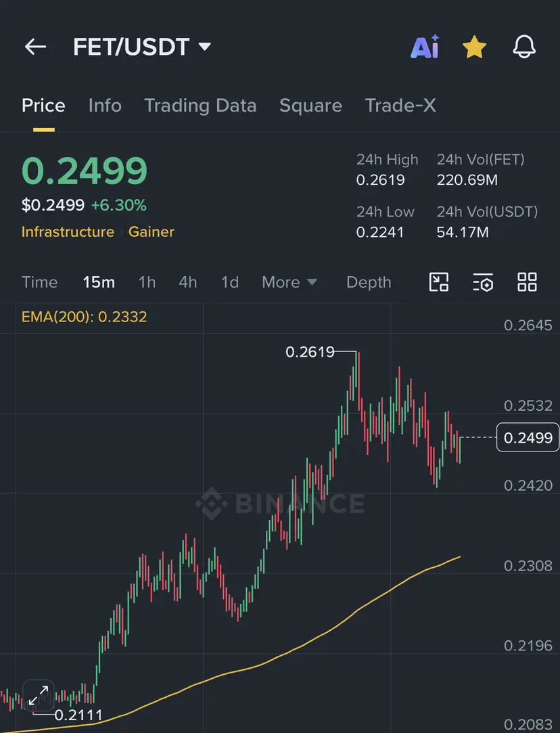Switch to the Info tab
Image resolution: width=560 pixels, height=733 pixels.
point(105,106)
